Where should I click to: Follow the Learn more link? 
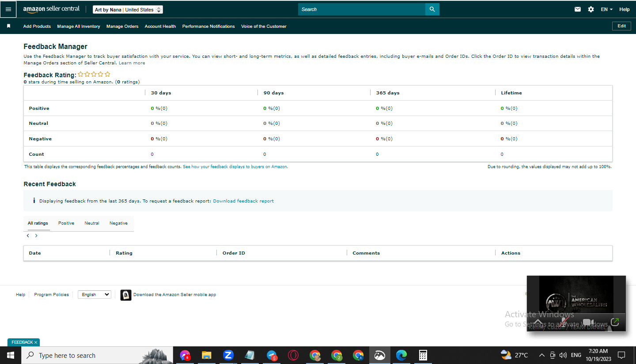pos(132,63)
